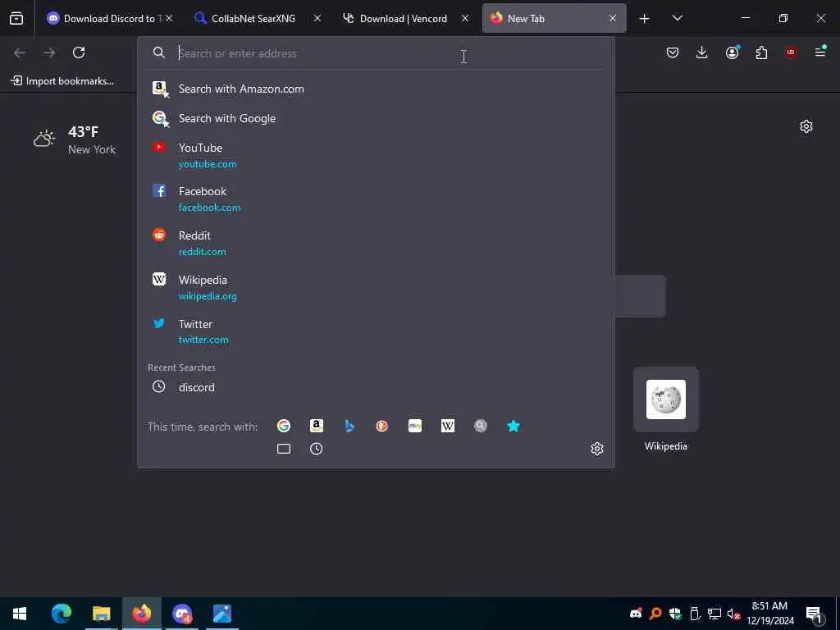Open the network status tray icon
This screenshot has width=840, height=630.
(x=714, y=614)
